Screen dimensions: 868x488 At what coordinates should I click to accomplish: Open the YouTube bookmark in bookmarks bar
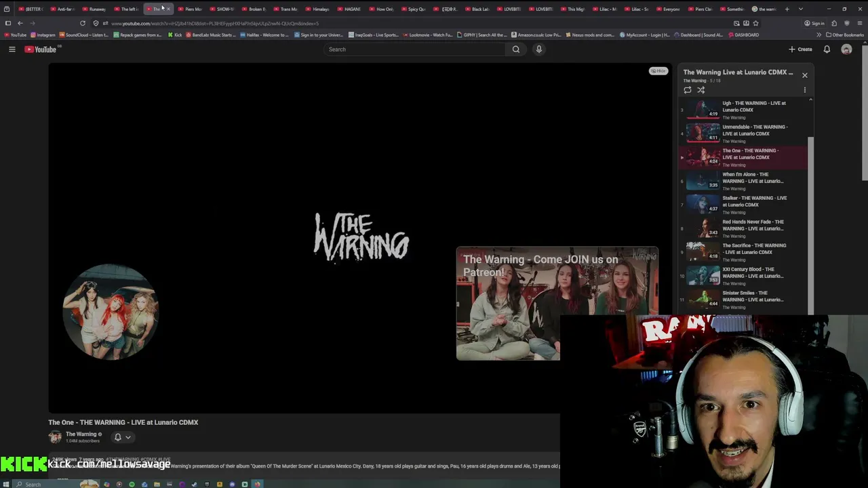click(16, 35)
